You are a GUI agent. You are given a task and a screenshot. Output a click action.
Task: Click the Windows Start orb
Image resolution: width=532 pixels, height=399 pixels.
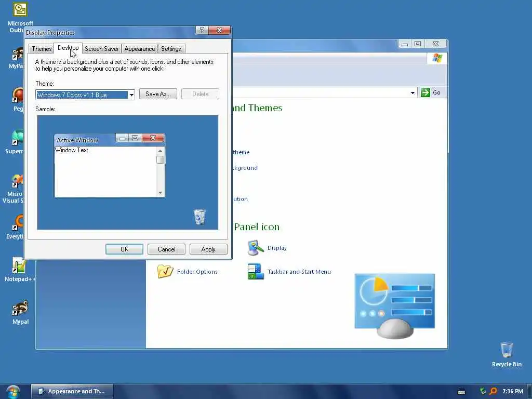[13, 391]
